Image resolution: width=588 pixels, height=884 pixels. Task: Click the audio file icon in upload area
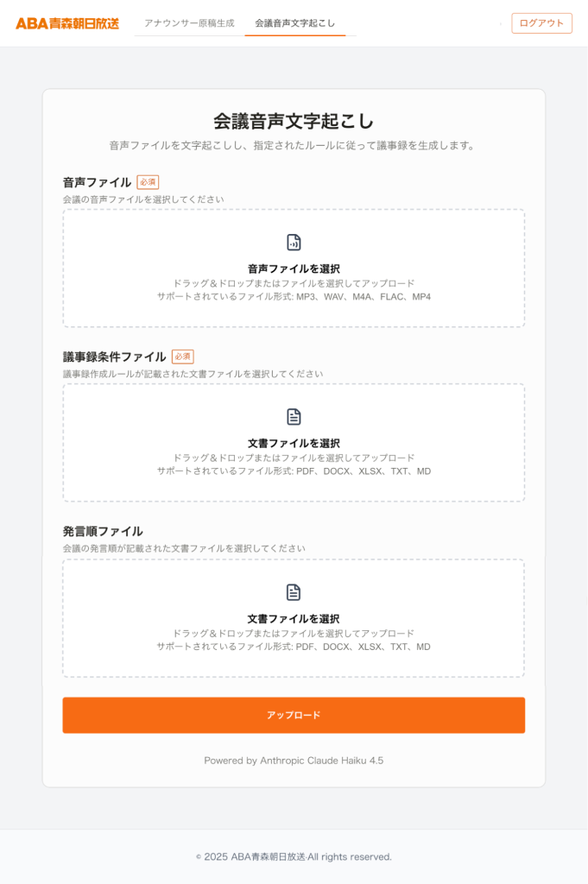294,243
